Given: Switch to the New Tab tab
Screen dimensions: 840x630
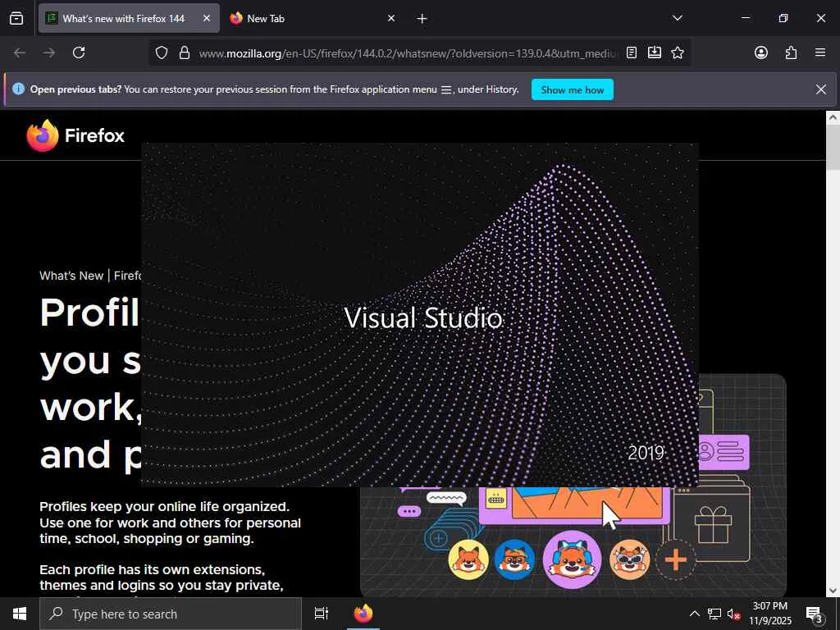Looking at the screenshot, I should tap(313, 18).
